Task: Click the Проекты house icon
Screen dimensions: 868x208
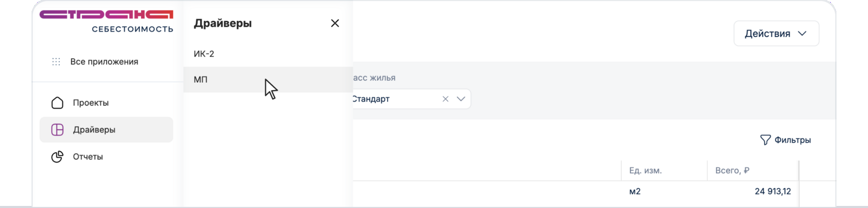Action: point(57,103)
